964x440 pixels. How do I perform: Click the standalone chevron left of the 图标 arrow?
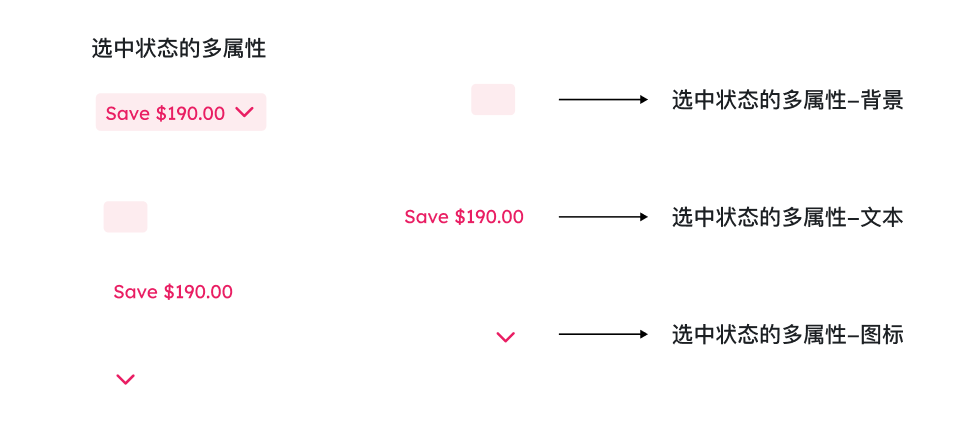(506, 338)
